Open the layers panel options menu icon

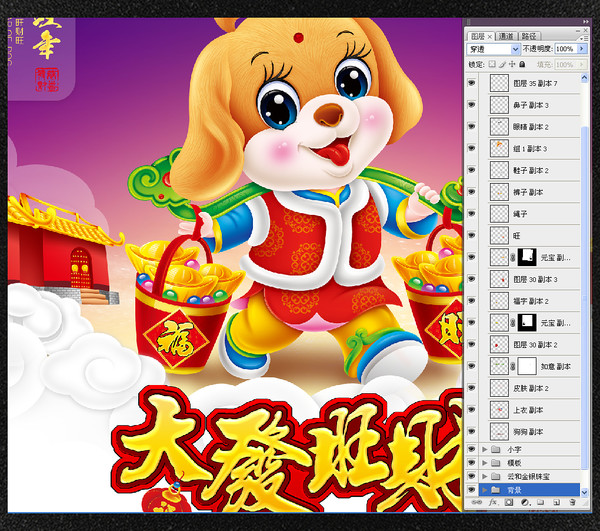coord(584,38)
